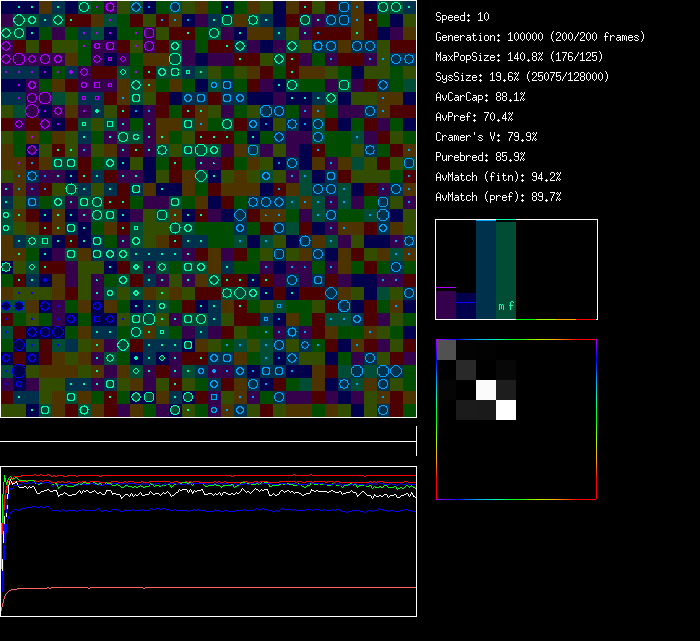This screenshot has height=641, width=700.
Task: Click the lower-right white matrix cell
Action: click(506, 409)
